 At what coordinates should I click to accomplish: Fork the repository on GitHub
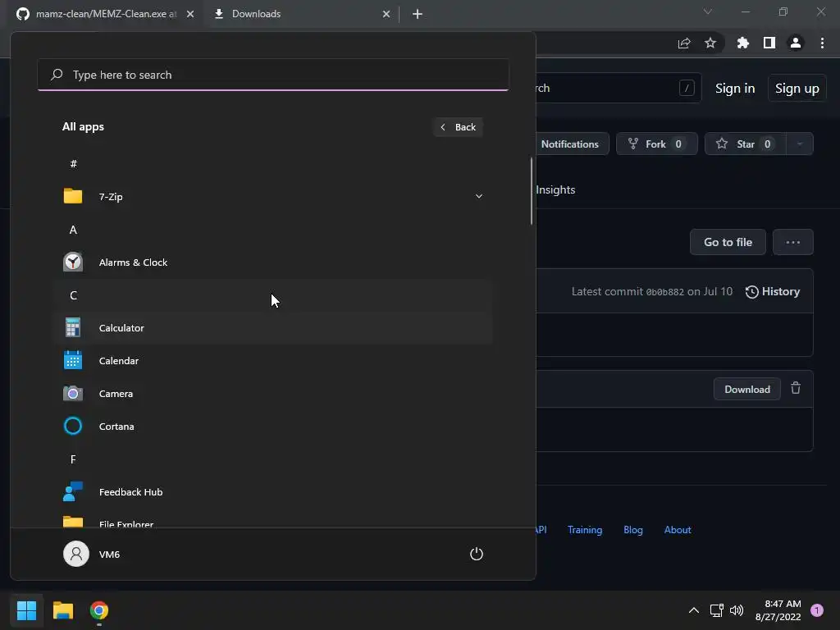(657, 144)
